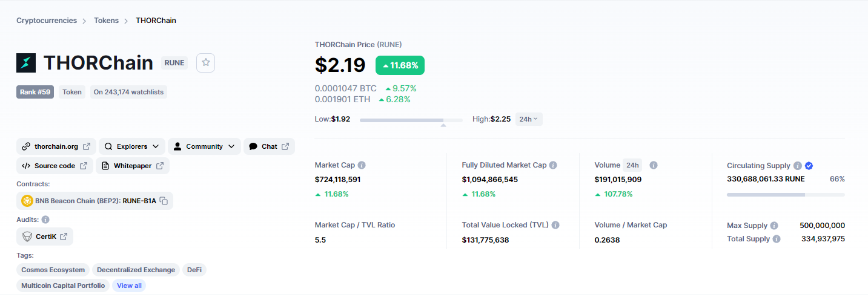
Task: Click the Rank #59 badge
Action: point(35,92)
